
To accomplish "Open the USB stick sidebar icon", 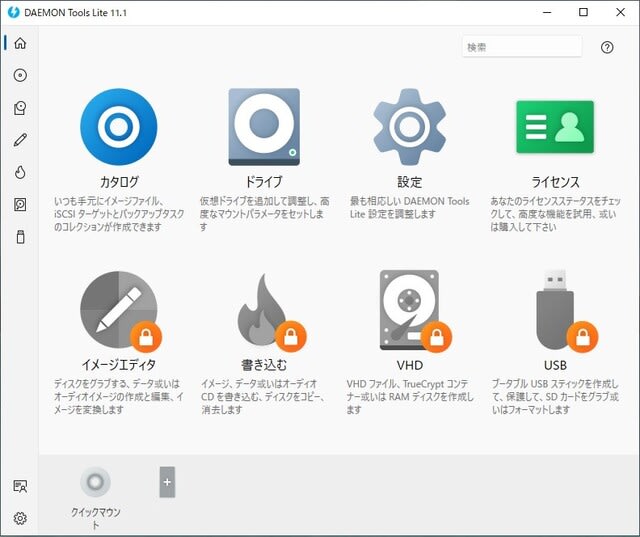I will pyautogui.click(x=20, y=237).
